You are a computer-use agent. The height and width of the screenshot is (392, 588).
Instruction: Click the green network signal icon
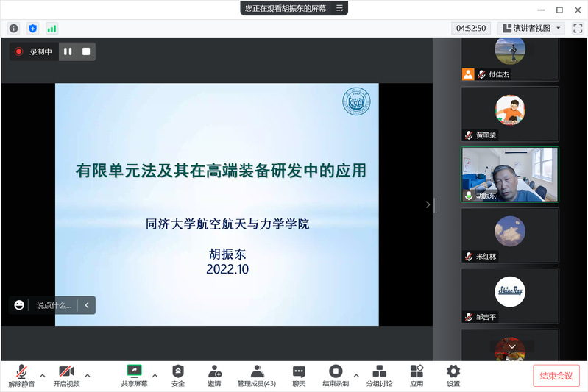(x=52, y=28)
